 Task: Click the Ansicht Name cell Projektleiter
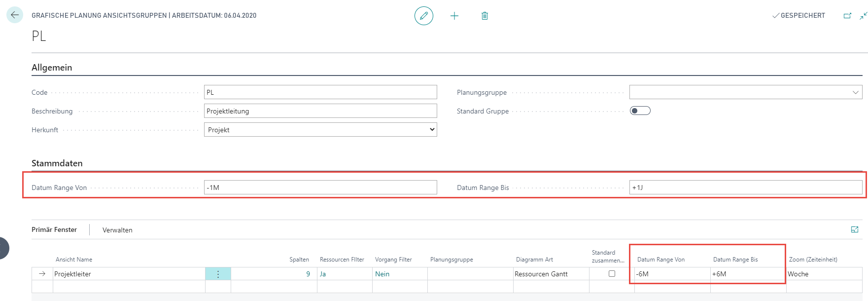pos(129,274)
